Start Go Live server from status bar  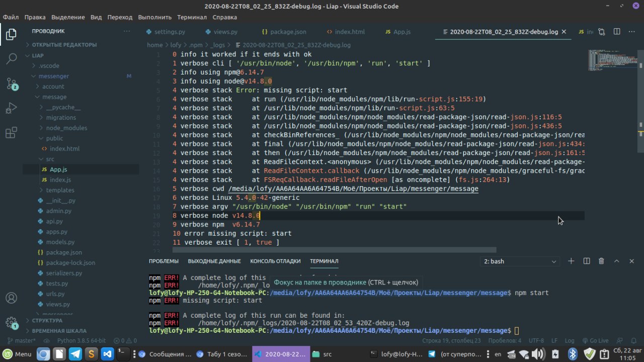[x=596, y=341]
